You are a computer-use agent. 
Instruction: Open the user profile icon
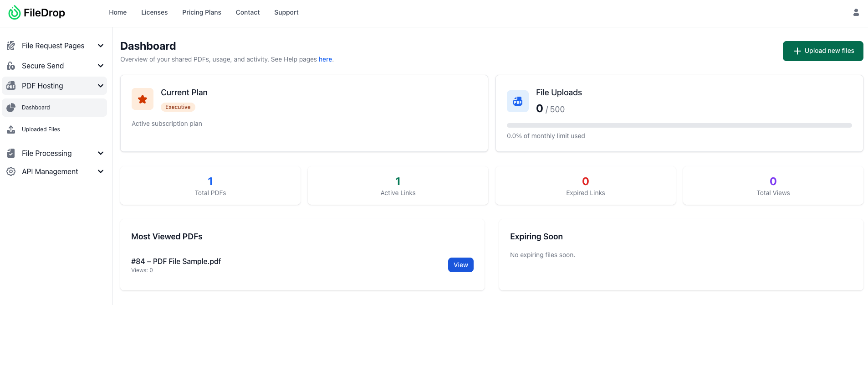tap(856, 13)
